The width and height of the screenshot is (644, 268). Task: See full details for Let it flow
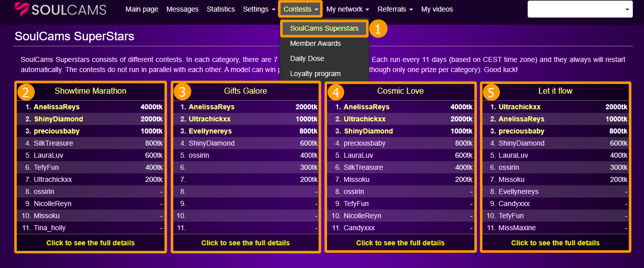point(555,243)
